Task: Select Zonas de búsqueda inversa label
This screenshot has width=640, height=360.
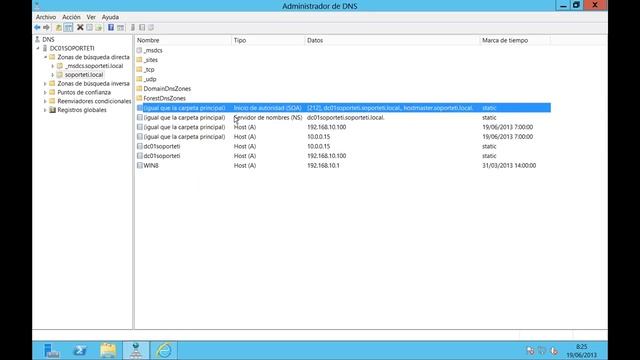Action: 93,84
